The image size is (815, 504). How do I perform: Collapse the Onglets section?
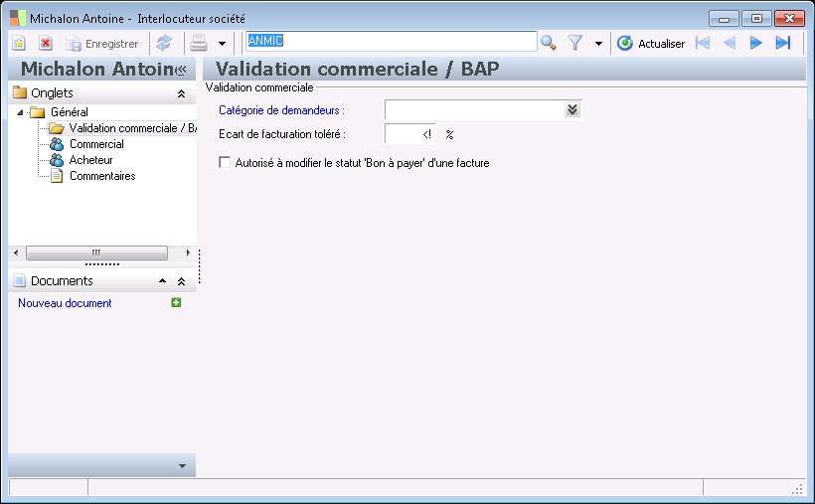point(181,93)
